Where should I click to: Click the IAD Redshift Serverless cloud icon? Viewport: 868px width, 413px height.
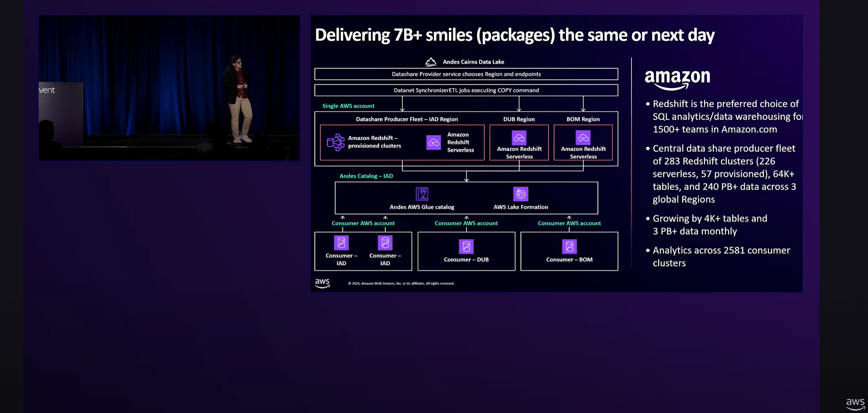coord(434,142)
